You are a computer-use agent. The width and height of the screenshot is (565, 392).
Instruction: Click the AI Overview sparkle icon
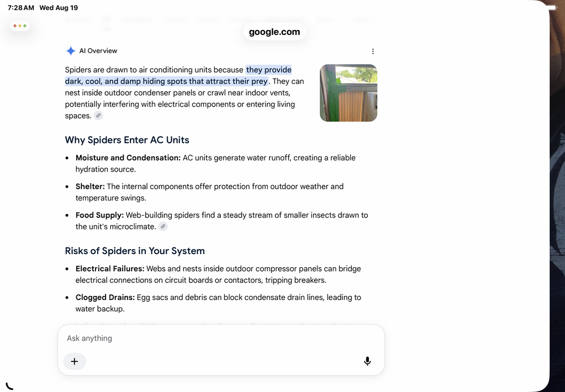71,51
